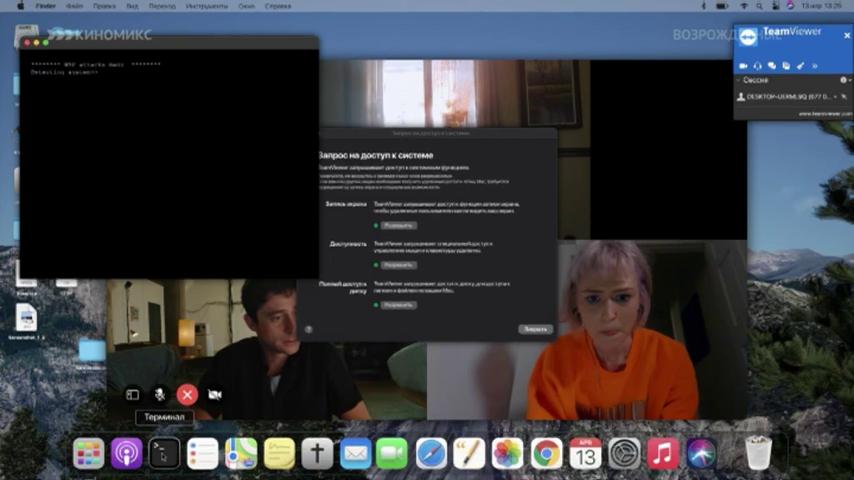Open the Справка menu in menu bar

[x=278, y=6]
